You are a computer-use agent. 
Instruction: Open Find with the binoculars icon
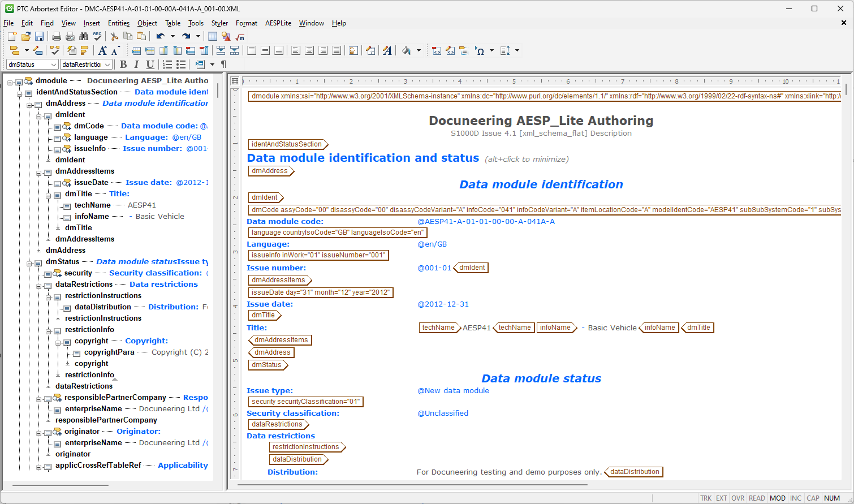[x=84, y=36]
